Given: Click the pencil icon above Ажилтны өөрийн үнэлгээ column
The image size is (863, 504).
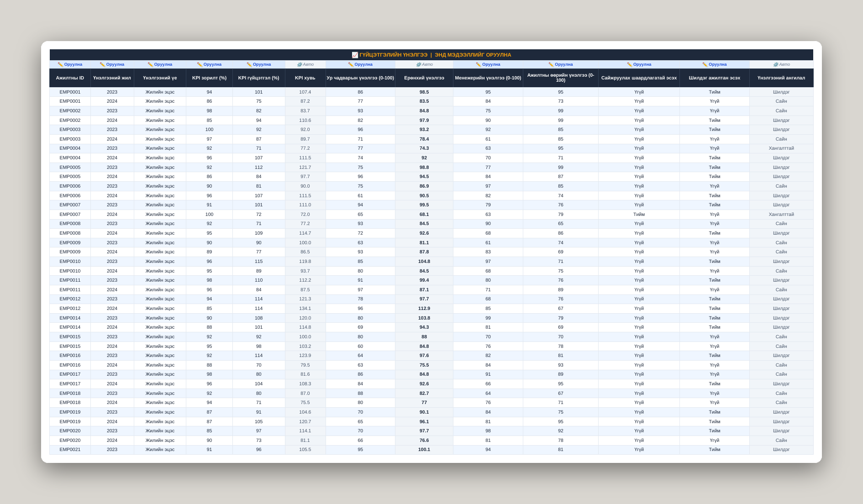Looking at the screenshot, I should point(551,65).
